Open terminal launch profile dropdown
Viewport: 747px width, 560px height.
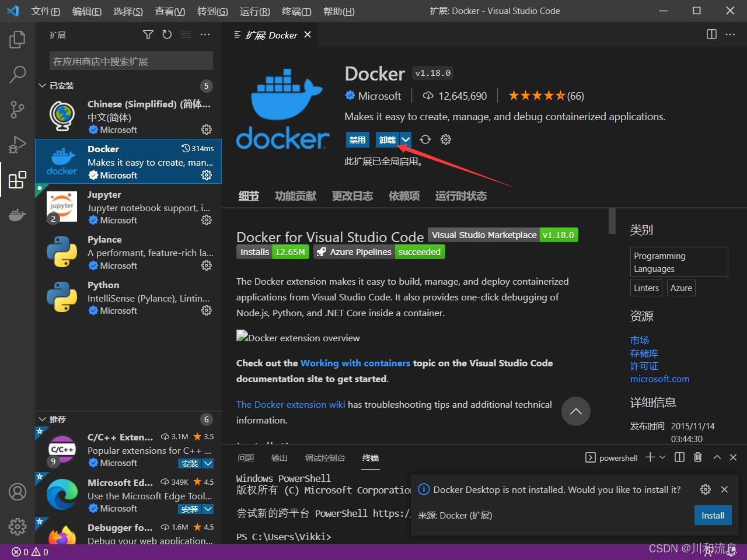(x=662, y=457)
